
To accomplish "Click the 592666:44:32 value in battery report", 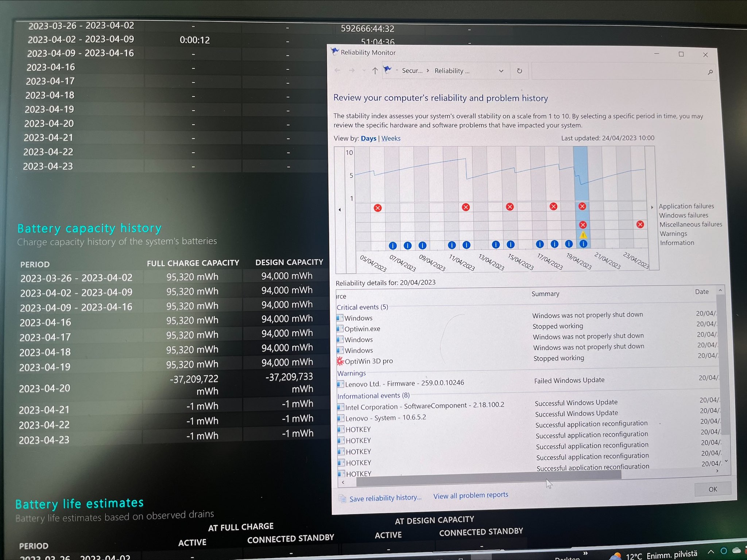I will [367, 28].
